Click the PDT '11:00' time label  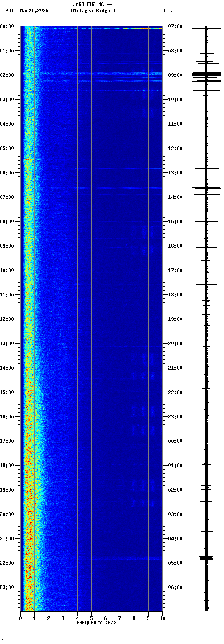(x=7, y=295)
